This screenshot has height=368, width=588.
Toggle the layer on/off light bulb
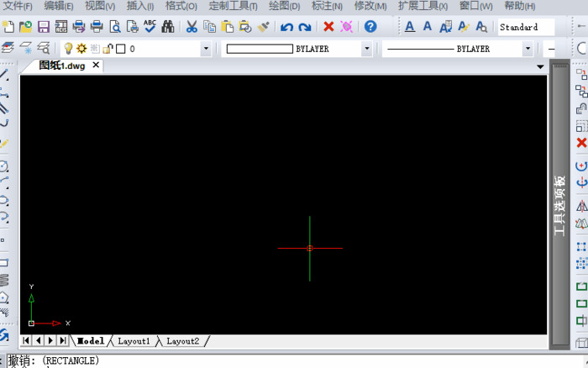(69, 49)
